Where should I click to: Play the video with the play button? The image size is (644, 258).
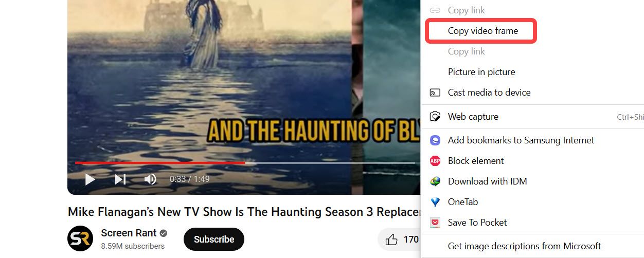[90, 179]
